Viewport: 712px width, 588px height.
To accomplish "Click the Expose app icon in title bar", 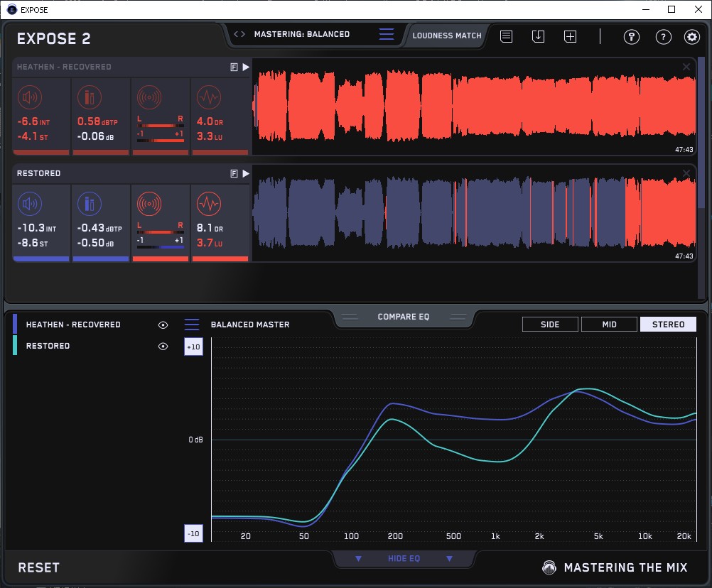I will pyautogui.click(x=12, y=9).
